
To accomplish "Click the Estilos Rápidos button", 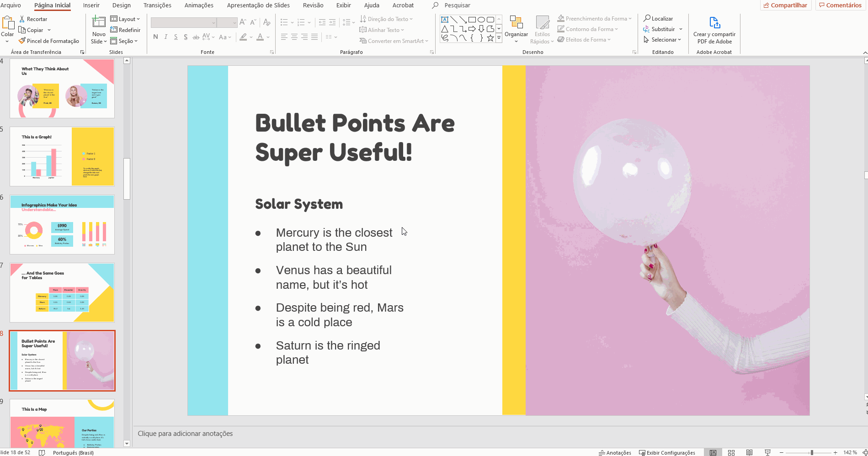I will (x=542, y=30).
